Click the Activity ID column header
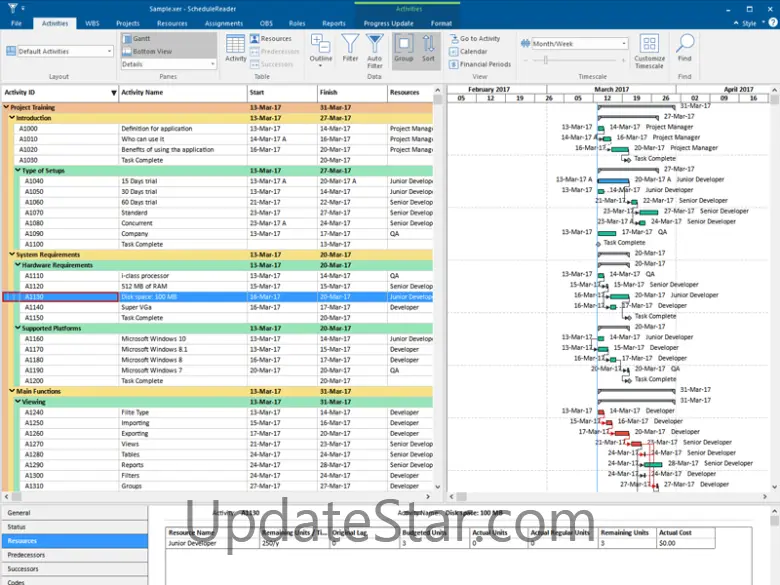Image resolution: width=780 pixels, height=585 pixels. pyautogui.click(x=60, y=92)
